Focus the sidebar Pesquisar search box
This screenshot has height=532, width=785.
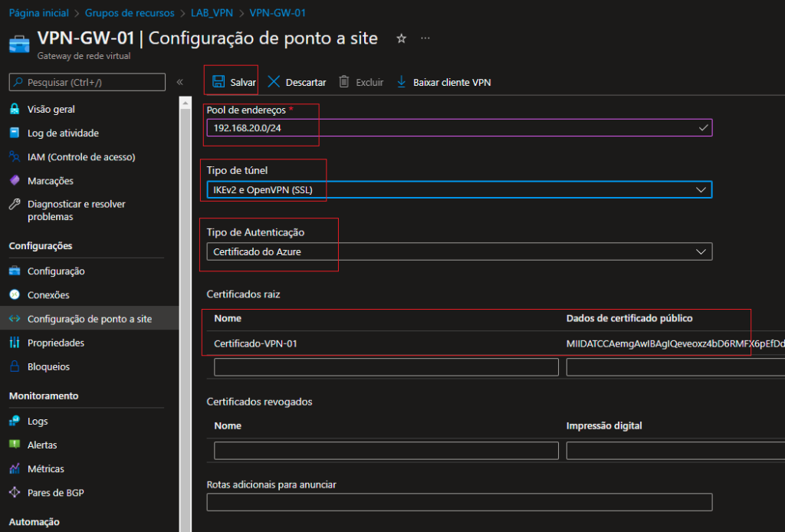point(87,82)
